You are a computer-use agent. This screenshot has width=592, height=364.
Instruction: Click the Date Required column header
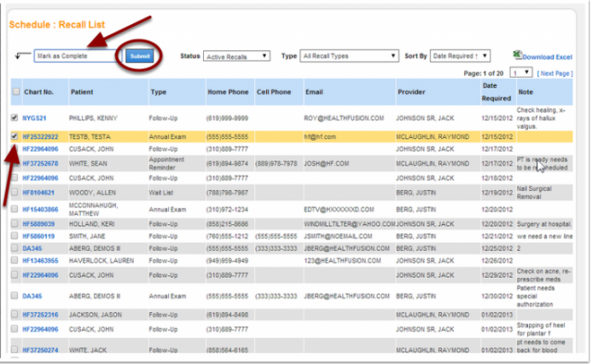point(493,91)
